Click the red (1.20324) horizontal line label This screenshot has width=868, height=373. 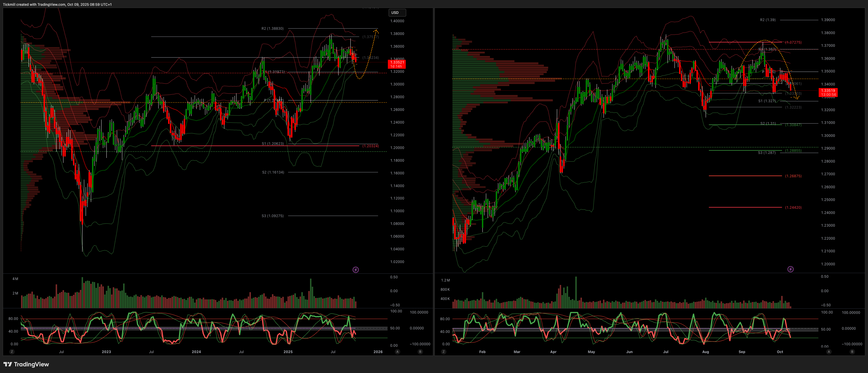370,146
